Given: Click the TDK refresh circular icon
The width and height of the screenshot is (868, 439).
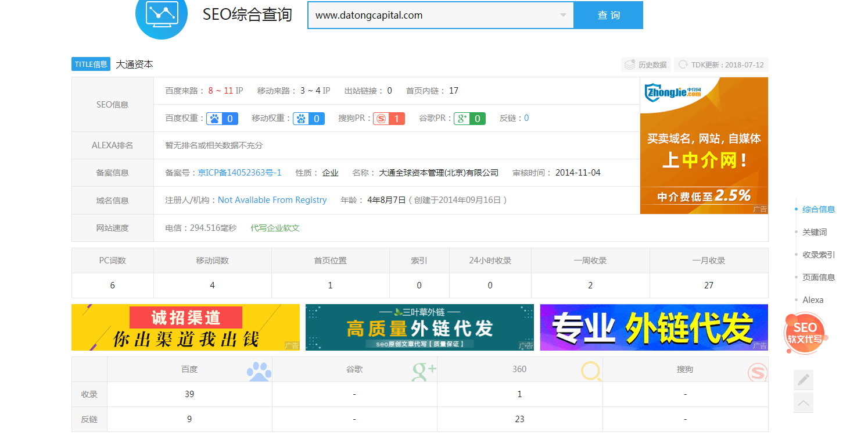Looking at the screenshot, I should point(683,65).
